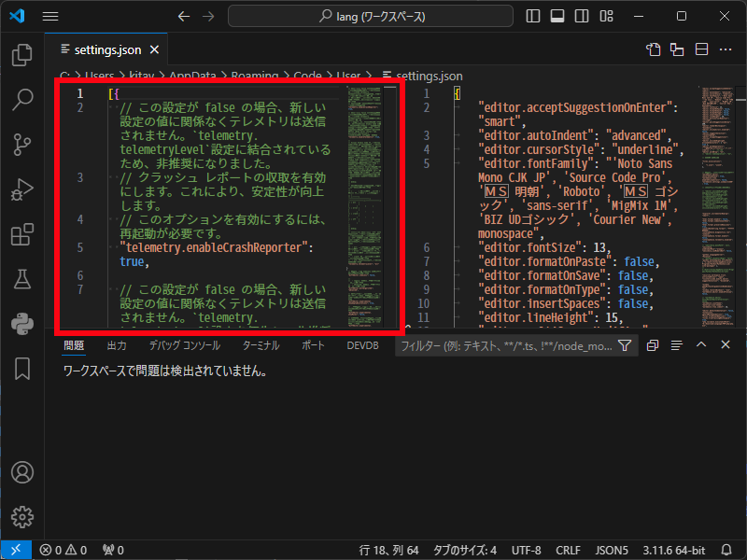Image resolution: width=747 pixels, height=560 pixels.
Task: Open the editor More Actions ellipsis
Action: 726,49
